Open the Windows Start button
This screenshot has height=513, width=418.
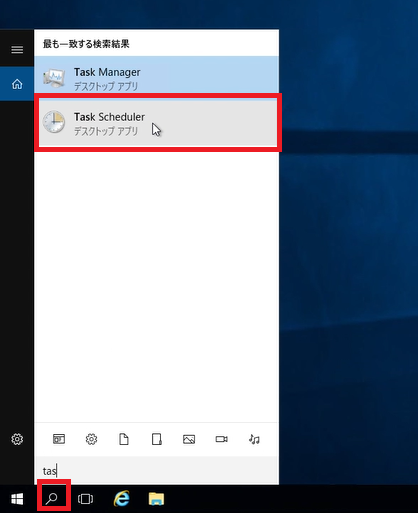point(17,499)
